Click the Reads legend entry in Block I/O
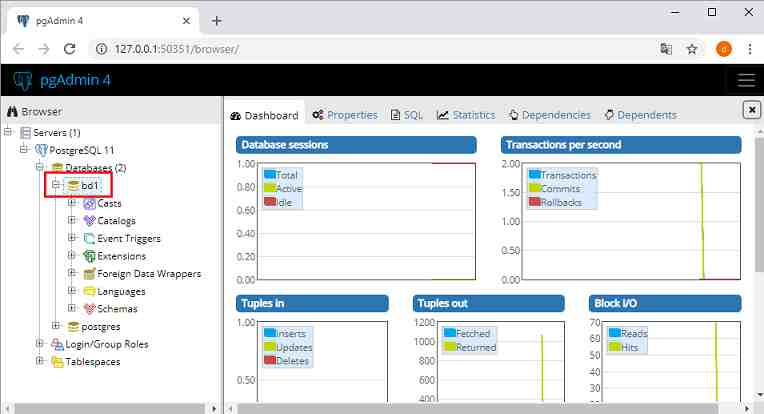The width and height of the screenshot is (764, 414). tap(628, 333)
